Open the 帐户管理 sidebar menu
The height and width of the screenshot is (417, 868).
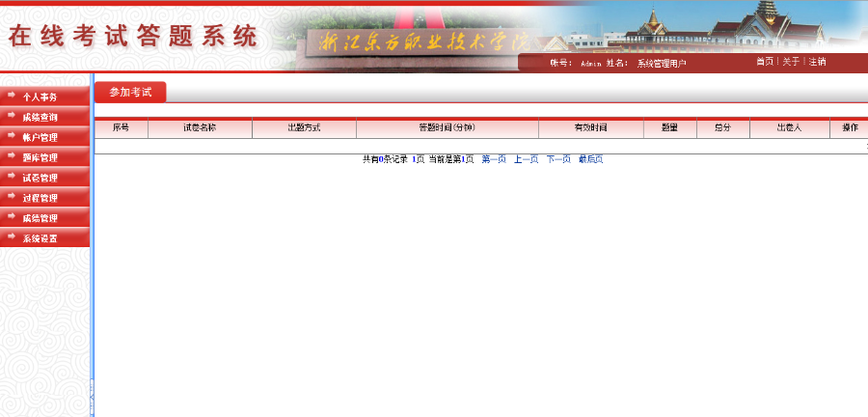[x=44, y=137]
